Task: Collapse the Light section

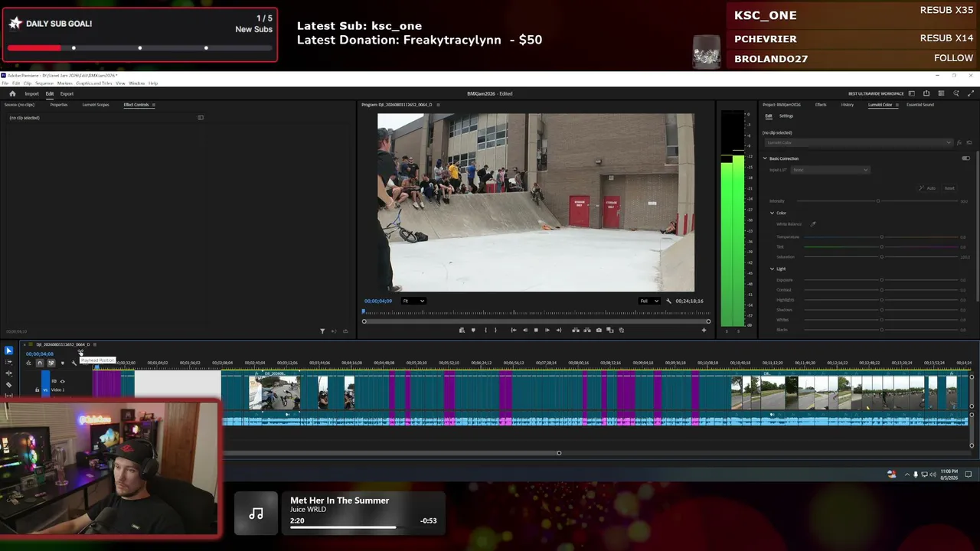Action: [772, 269]
